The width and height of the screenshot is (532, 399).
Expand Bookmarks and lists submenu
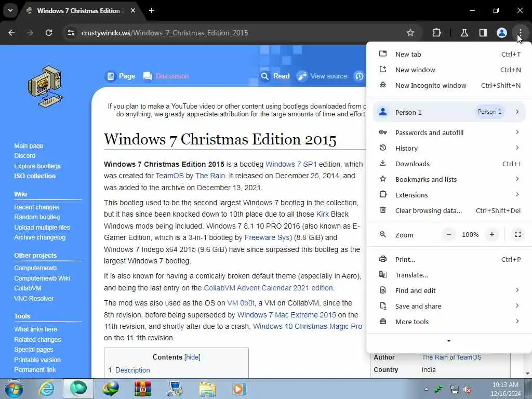[449, 179]
